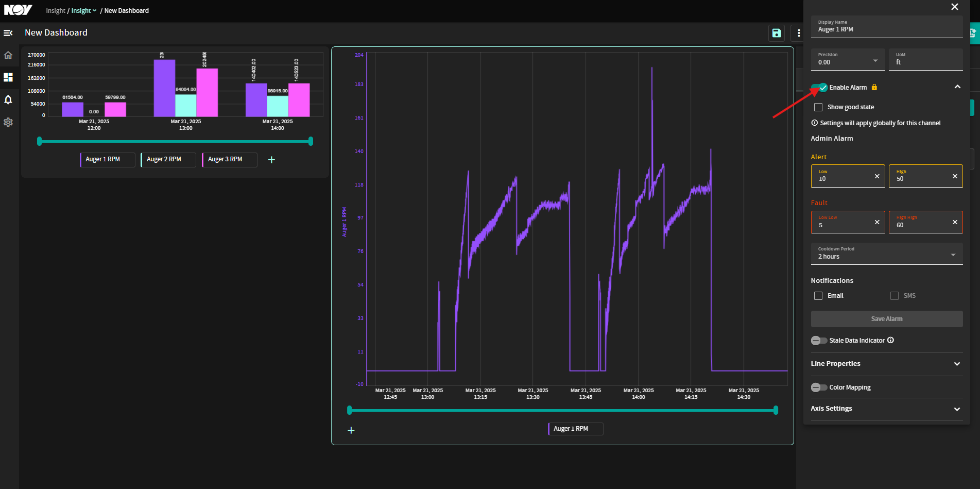The height and width of the screenshot is (489, 980).
Task: Enable the Email notification checkbox
Action: (818, 296)
